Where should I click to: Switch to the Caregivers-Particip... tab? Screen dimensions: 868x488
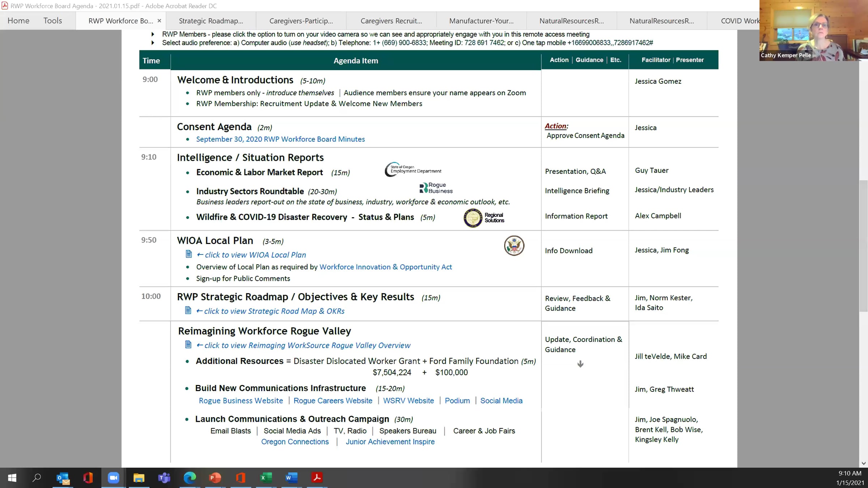(x=301, y=21)
